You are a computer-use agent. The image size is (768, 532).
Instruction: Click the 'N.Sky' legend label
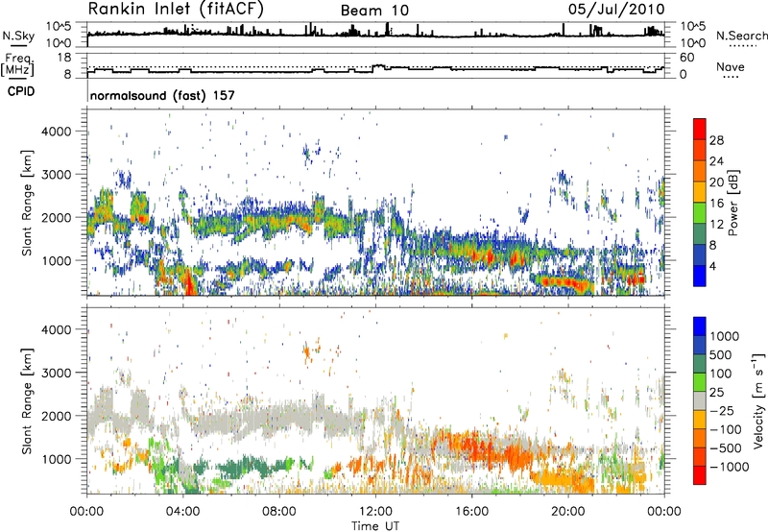18,36
